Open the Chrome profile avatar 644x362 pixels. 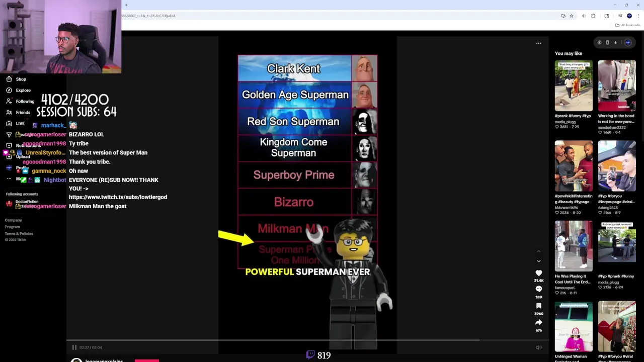pyautogui.click(x=629, y=16)
